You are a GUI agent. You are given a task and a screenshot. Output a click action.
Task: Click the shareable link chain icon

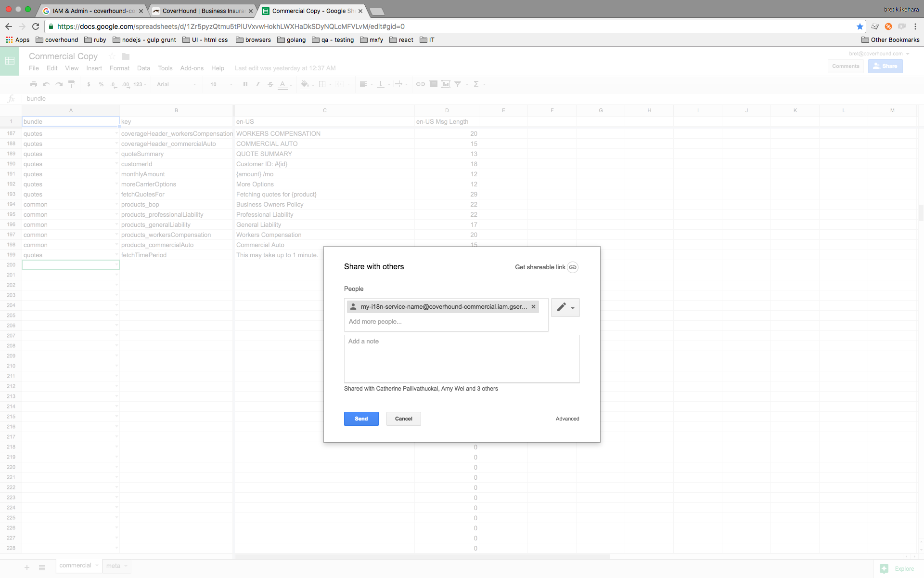(x=572, y=267)
